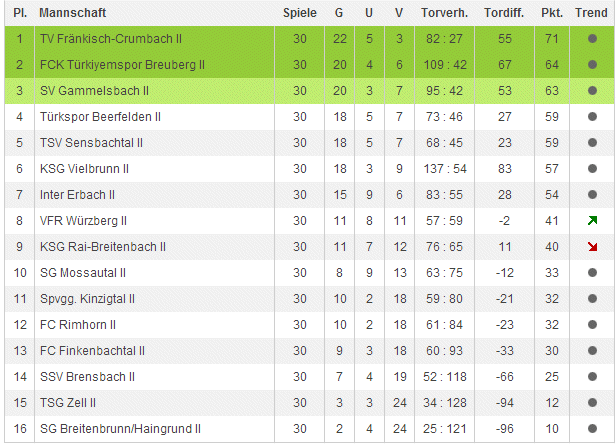The width and height of the screenshot is (616, 444).
Task: Open the Türkspor Beerfelden II team link
Action: pyautogui.click(x=100, y=116)
